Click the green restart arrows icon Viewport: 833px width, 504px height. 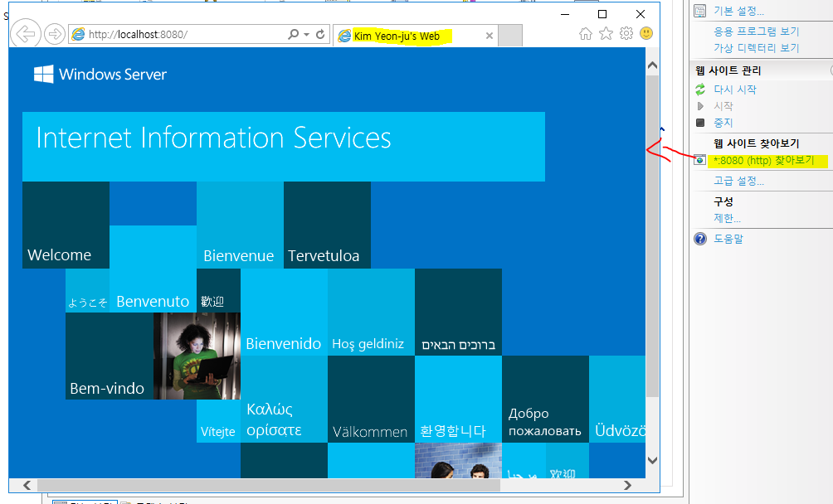[700, 90]
